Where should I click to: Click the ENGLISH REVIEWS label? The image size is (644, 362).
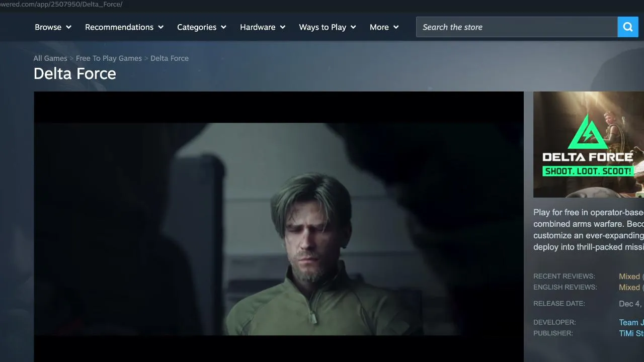click(565, 288)
